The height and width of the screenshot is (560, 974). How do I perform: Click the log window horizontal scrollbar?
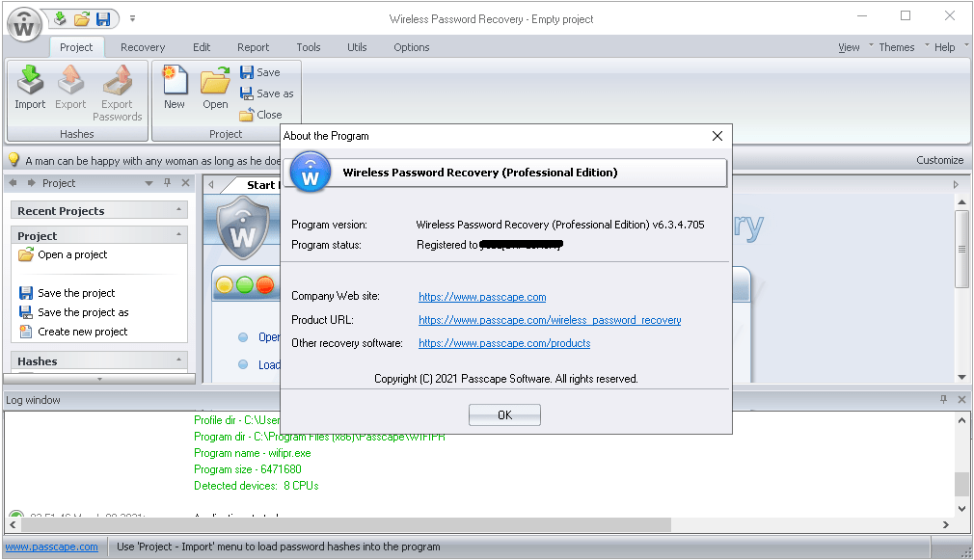click(346, 524)
